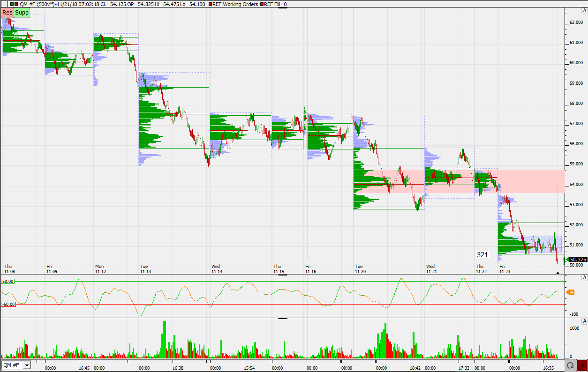Click the Mon 11-12 date label
Image resolution: width=588 pixels, height=372 pixels.
[100, 268]
